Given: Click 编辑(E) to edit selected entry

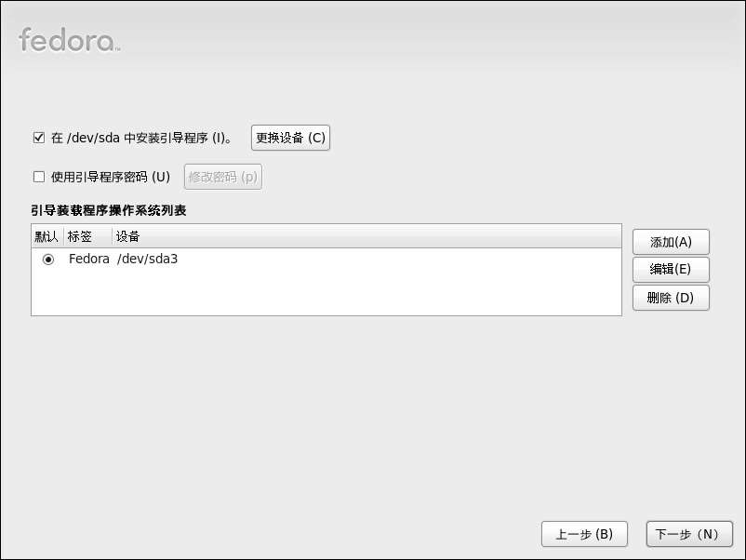Looking at the screenshot, I should (x=671, y=269).
